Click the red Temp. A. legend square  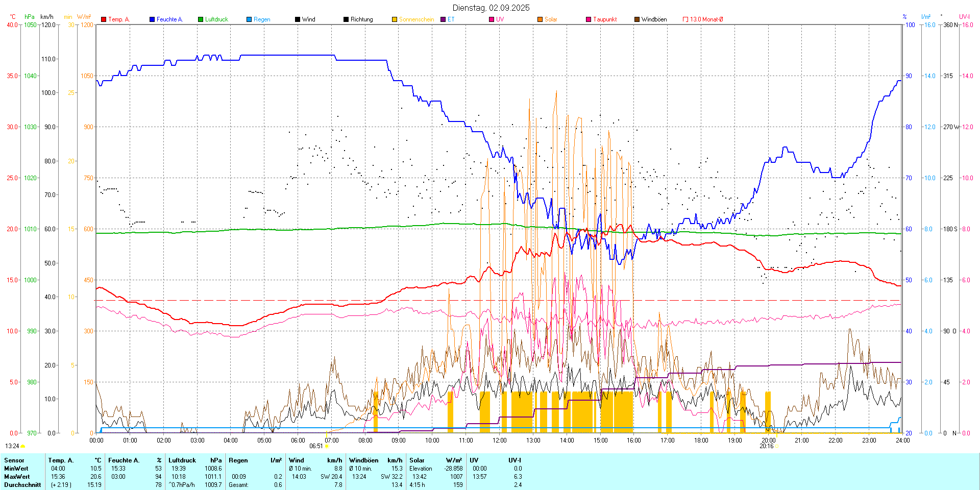[104, 19]
